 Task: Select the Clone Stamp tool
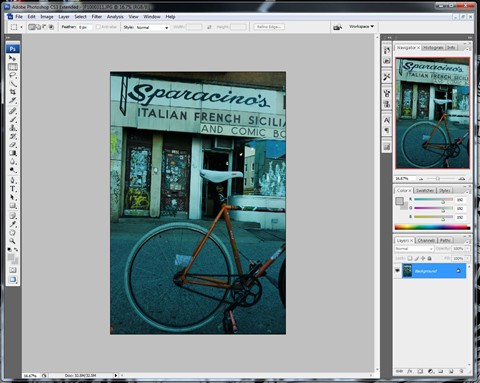(13, 128)
